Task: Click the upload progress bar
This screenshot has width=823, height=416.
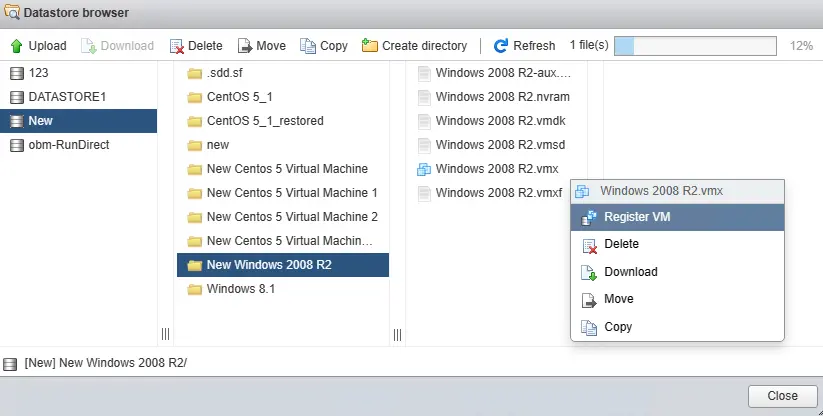Action: pos(695,46)
